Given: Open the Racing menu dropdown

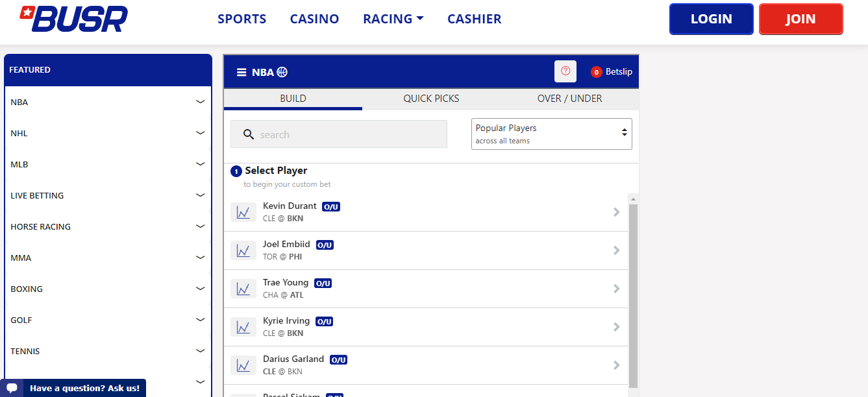Looking at the screenshot, I should tap(393, 19).
